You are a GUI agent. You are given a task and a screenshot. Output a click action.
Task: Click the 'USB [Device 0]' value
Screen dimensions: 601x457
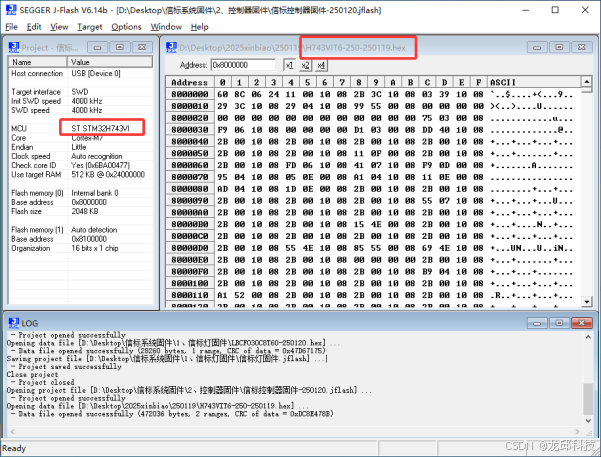96,73
